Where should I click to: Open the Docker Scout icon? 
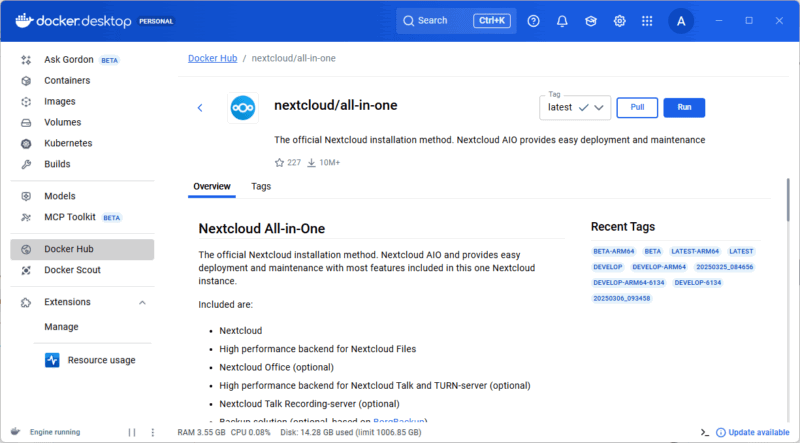[x=26, y=270]
